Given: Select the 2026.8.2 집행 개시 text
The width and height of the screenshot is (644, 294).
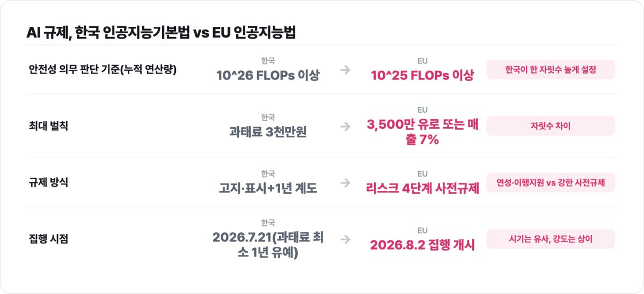Looking at the screenshot, I should tap(422, 245).
